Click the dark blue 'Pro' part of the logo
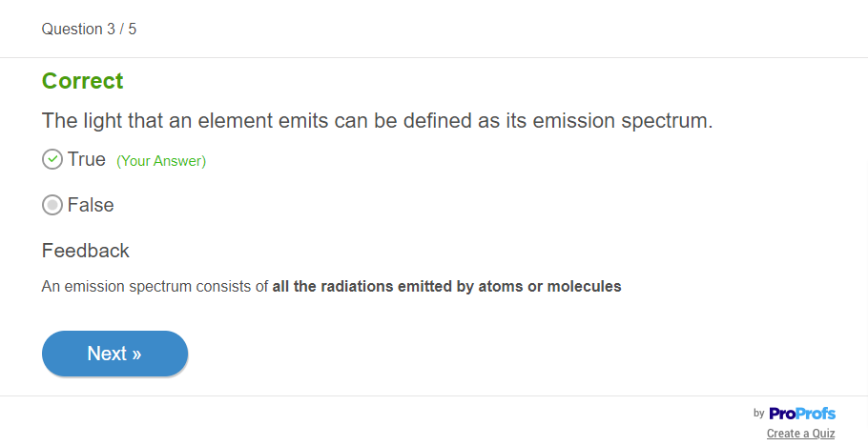Screen dimensions: 868x446 point(784,413)
